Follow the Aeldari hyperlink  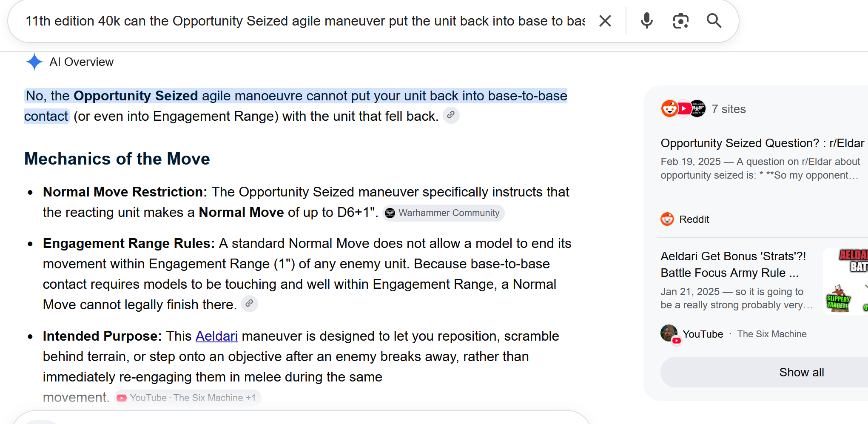pyautogui.click(x=216, y=336)
